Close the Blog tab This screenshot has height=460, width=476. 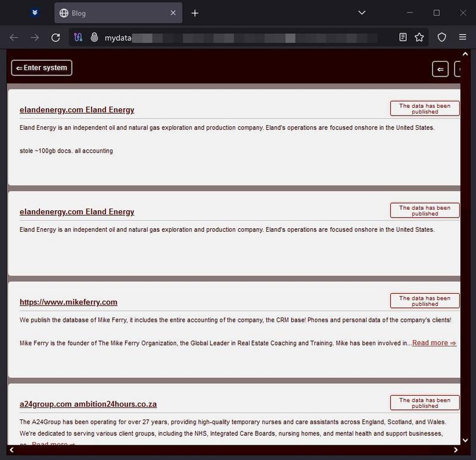(x=173, y=13)
